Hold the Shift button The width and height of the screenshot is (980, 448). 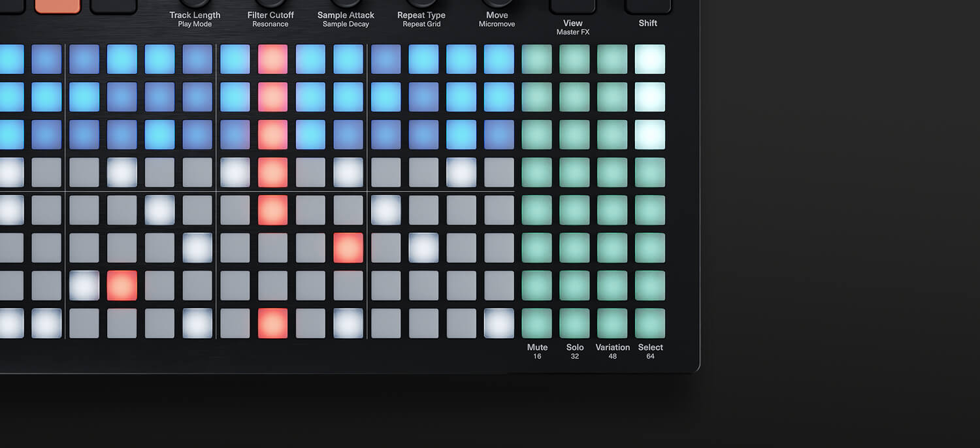pyautogui.click(x=648, y=6)
